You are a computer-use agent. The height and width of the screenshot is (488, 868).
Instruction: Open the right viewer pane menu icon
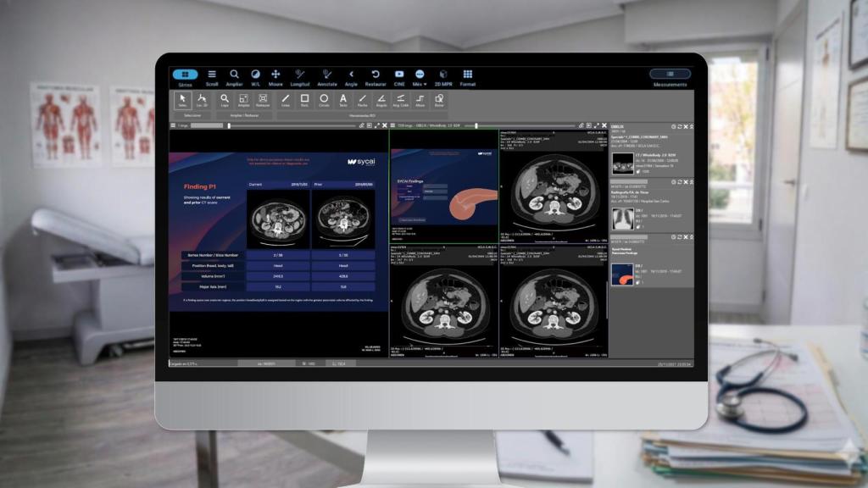click(x=392, y=125)
